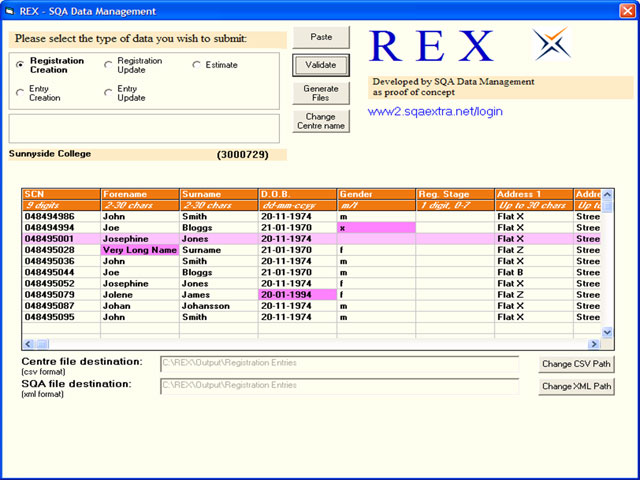The height and width of the screenshot is (480, 640).
Task: Click the 'dd-mm-ccyy' format hint cell
Action: point(298,205)
